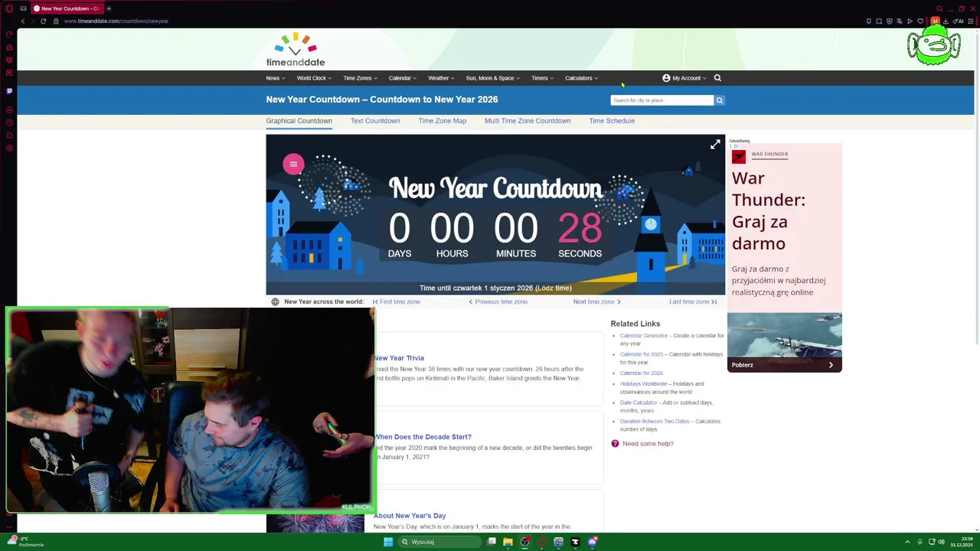
Task: Switch to the Text Countdown tab
Action: click(x=375, y=121)
